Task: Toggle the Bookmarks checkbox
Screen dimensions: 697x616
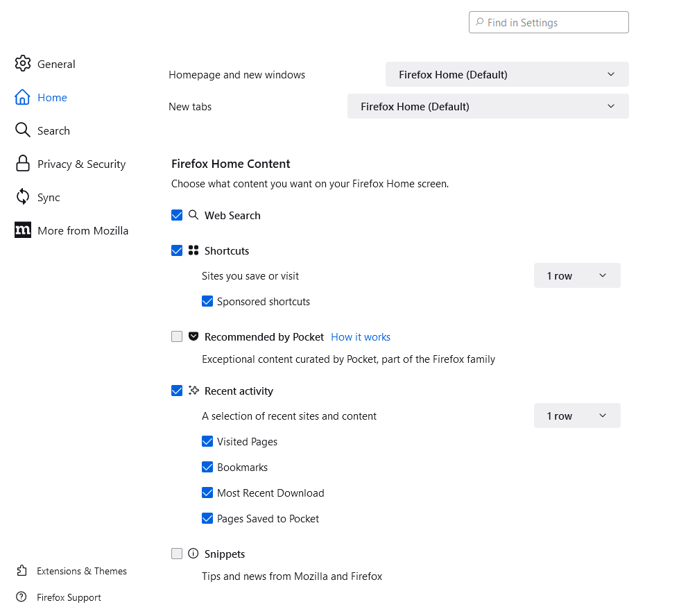Action: tap(207, 467)
